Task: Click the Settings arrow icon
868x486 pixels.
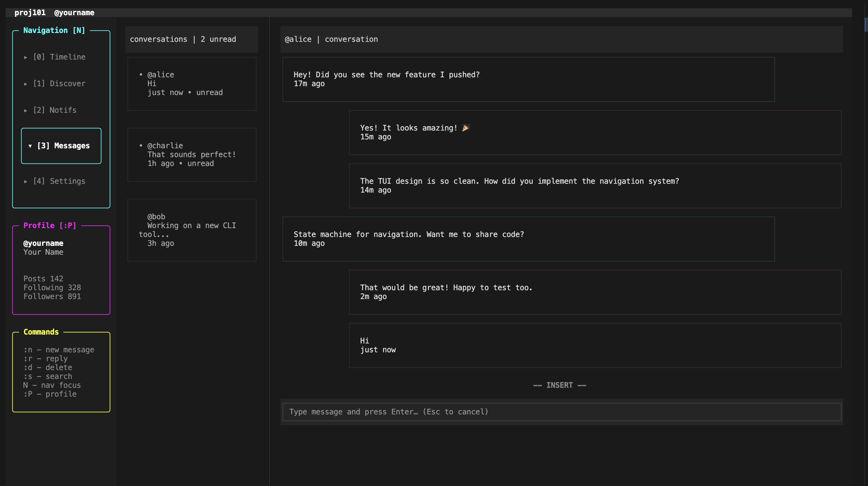Action: [26, 182]
